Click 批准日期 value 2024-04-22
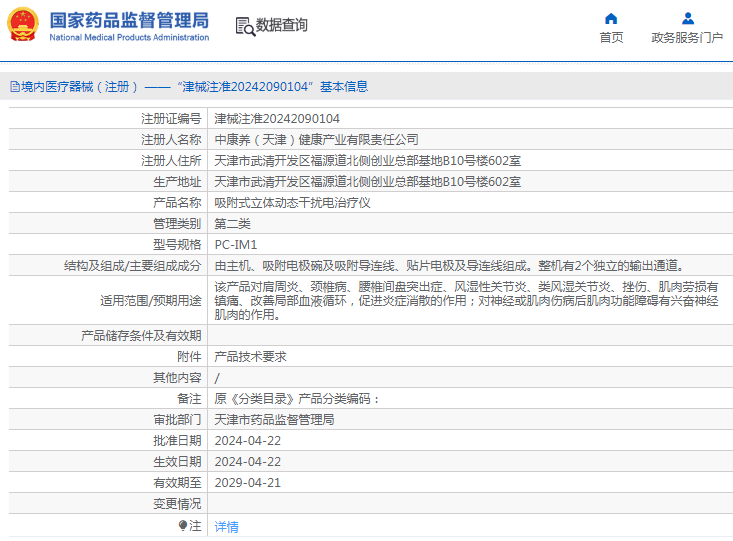Screen dimensions: 733x541 pos(247,441)
